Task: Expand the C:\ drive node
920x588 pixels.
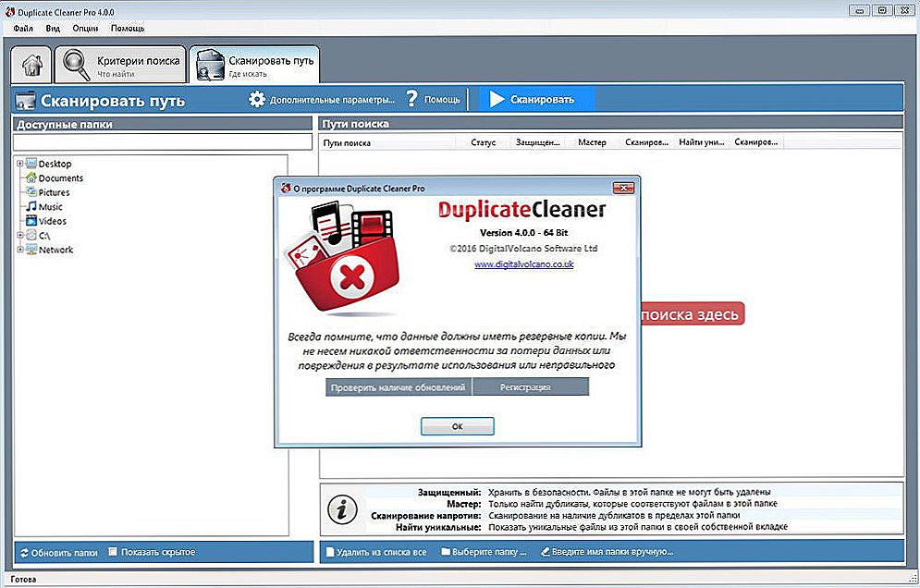Action: [x=20, y=236]
